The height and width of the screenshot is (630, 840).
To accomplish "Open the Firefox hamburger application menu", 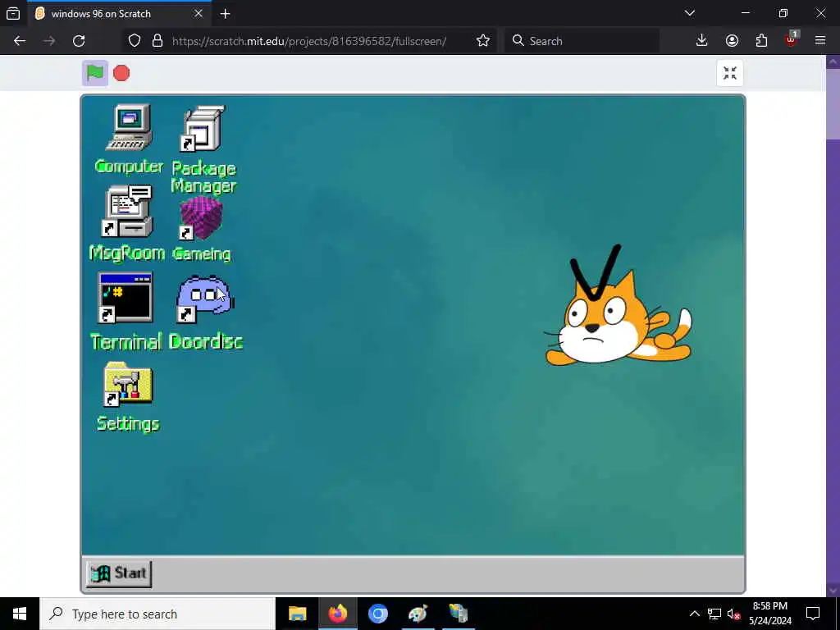I will coord(820,41).
